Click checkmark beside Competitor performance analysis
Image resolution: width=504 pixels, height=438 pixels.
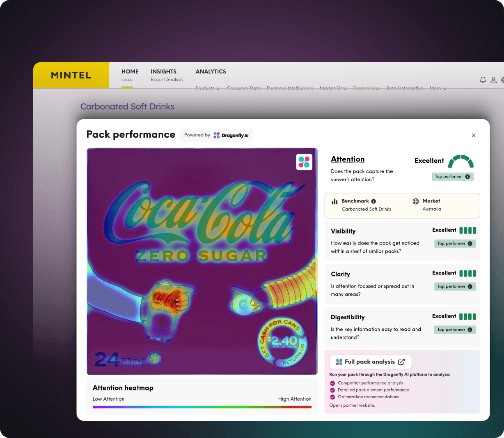click(x=332, y=383)
